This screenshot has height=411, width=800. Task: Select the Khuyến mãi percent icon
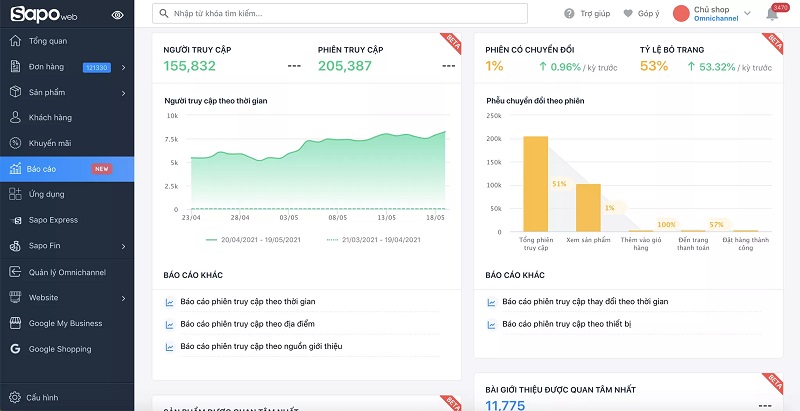[15, 143]
